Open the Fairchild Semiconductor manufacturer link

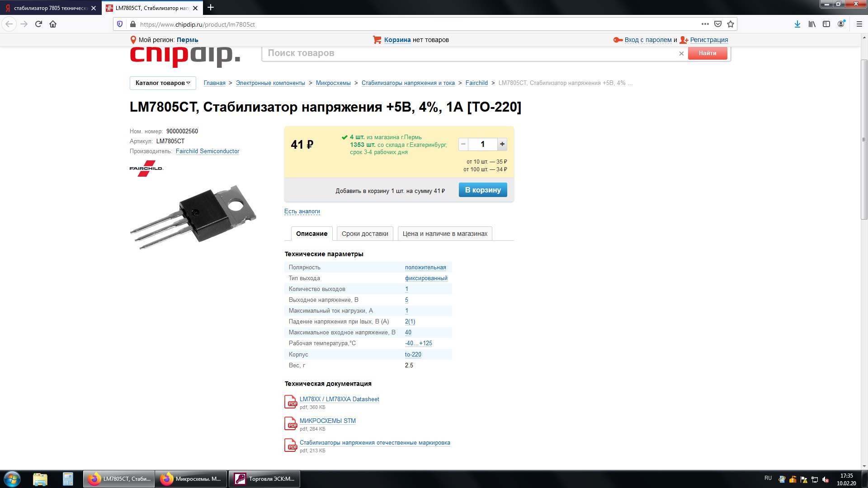point(208,151)
